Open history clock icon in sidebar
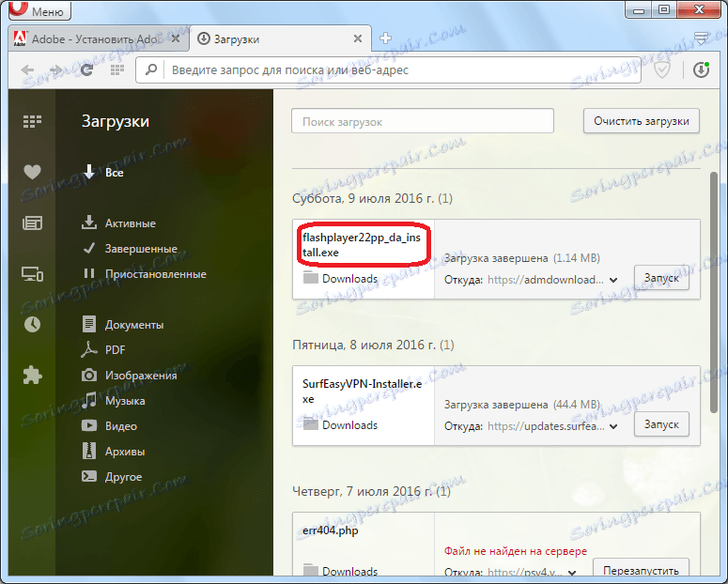This screenshot has height=584, width=728. tap(32, 325)
